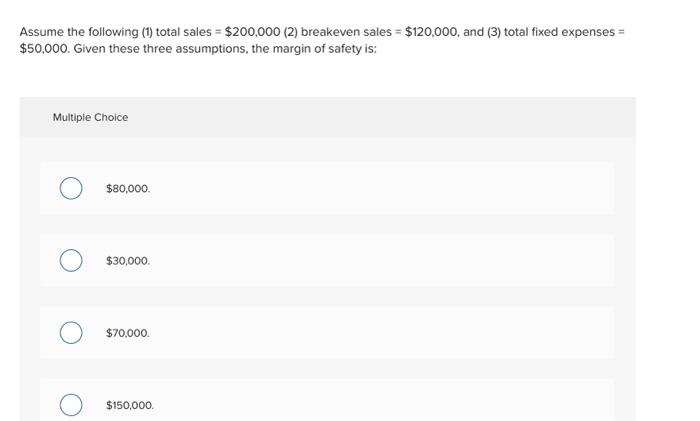Viewport: 700px width, 421px height.
Task: Click the $70,000. answer text label
Action: [128, 333]
